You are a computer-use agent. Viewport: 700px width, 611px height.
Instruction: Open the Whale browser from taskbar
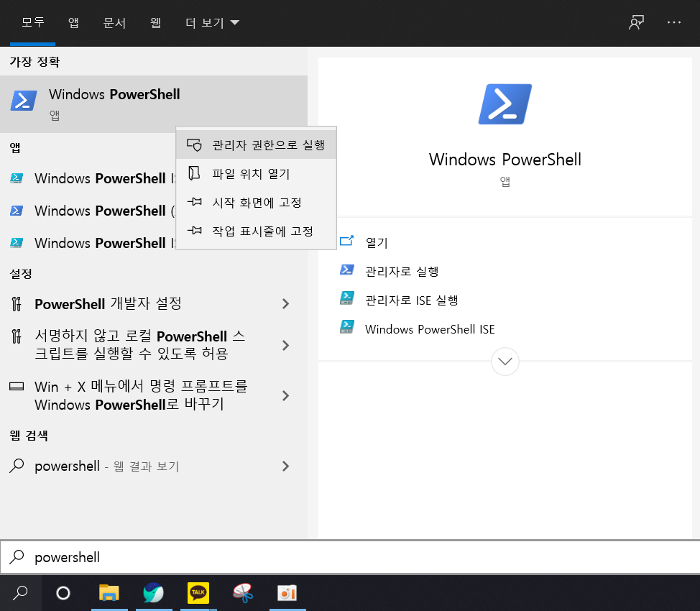click(x=154, y=593)
